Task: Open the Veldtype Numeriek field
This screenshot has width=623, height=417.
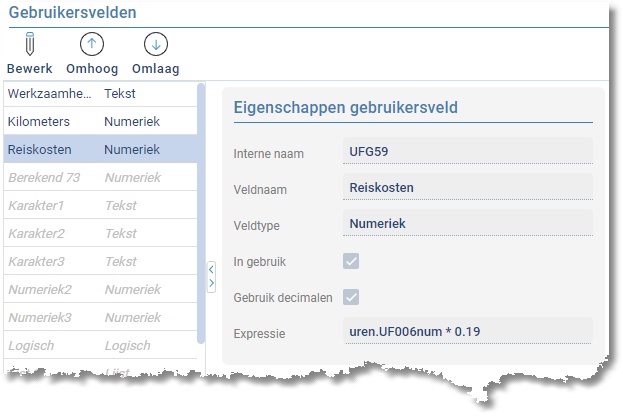Action: (x=466, y=223)
